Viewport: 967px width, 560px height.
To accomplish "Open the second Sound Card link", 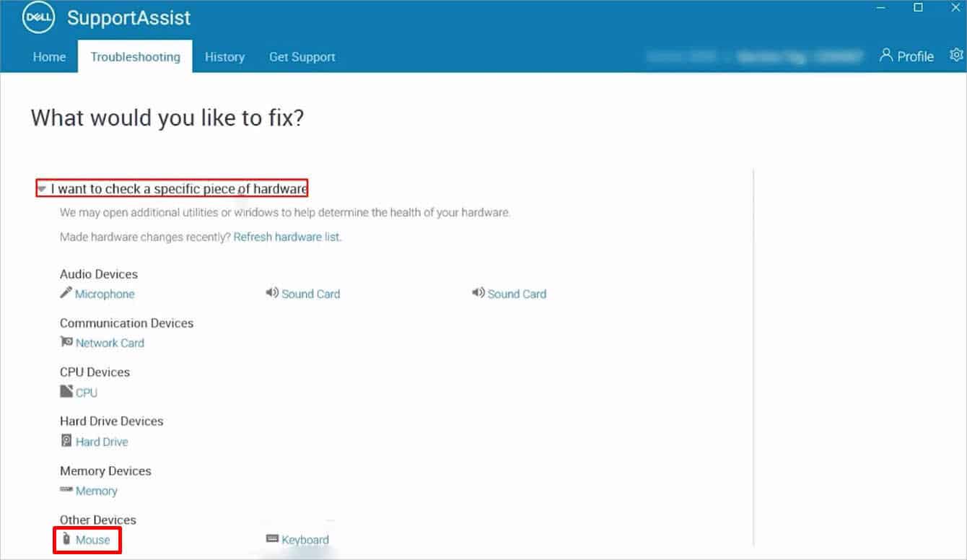I will (x=517, y=294).
